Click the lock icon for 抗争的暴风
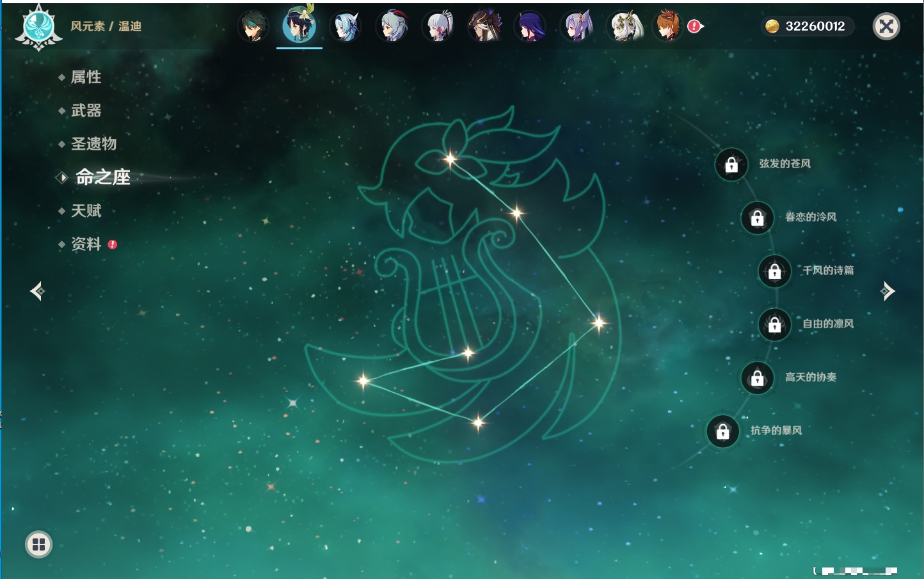This screenshot has height=579, width=924. (723, 431)
